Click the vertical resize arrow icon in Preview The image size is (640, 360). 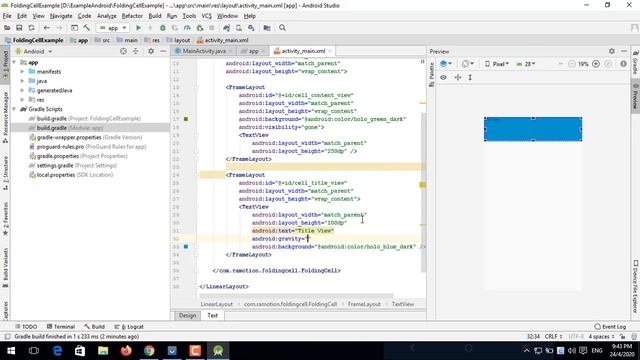point(470,77)
